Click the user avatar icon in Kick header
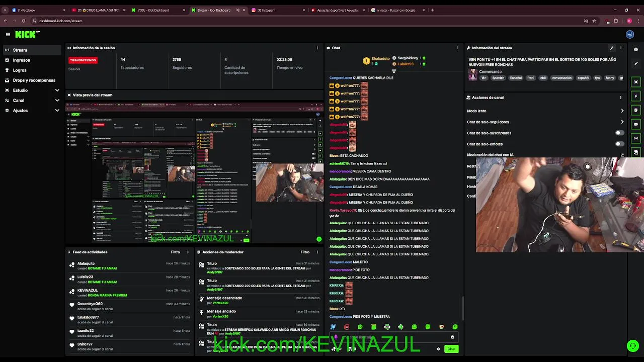Viewport: 644px width, 362px height. coord(630,34)
